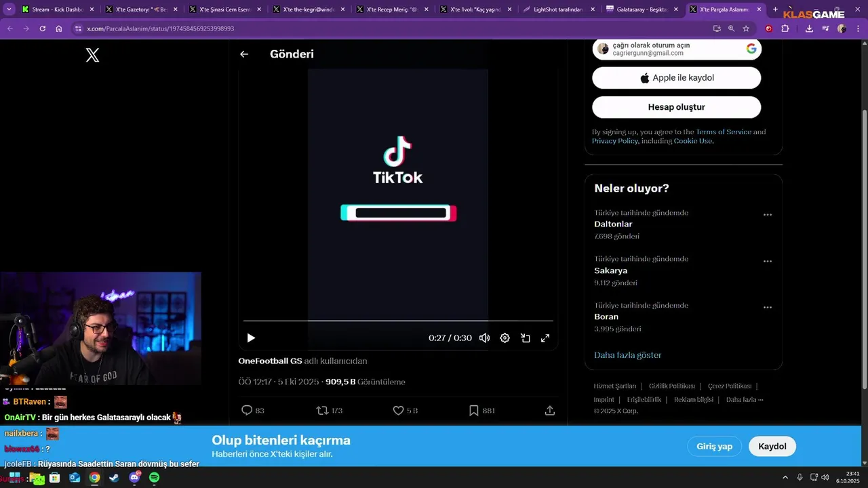
Task: Open the Privacy Policy link
Action: [615, 141]
